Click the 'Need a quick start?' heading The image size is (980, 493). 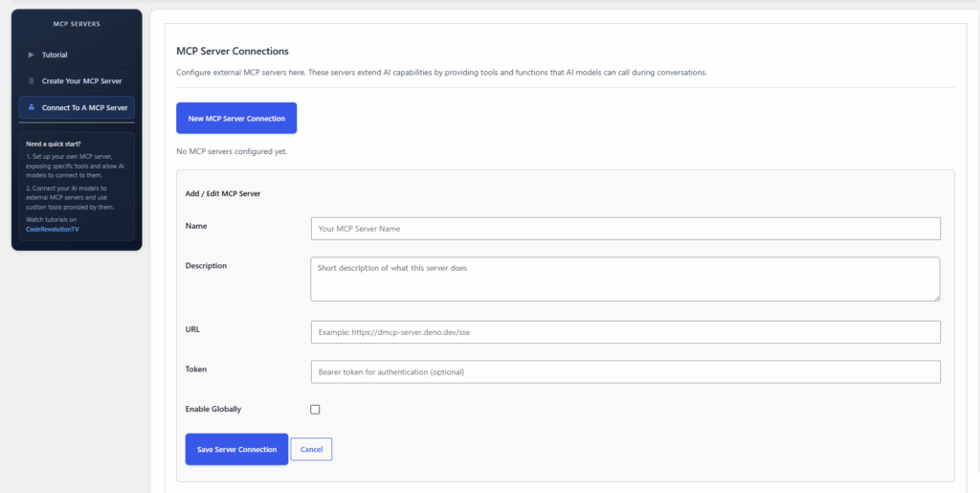tap(54, 144)
